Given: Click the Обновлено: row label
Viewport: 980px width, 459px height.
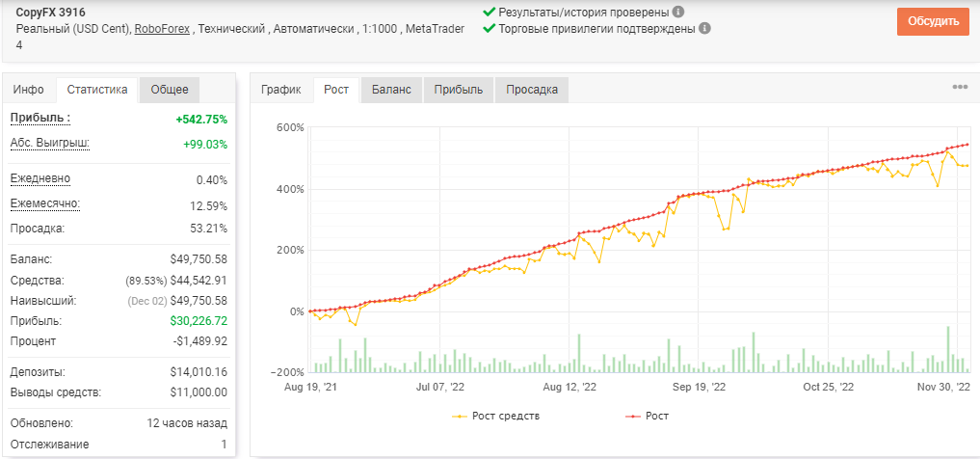Looking at the screenshot, I should click(41, 423).
